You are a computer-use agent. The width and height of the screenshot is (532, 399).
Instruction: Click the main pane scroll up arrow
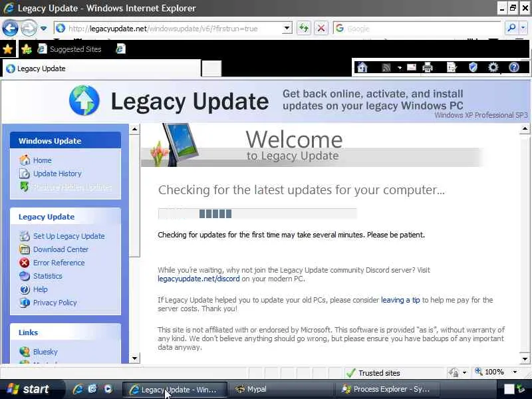525,129
